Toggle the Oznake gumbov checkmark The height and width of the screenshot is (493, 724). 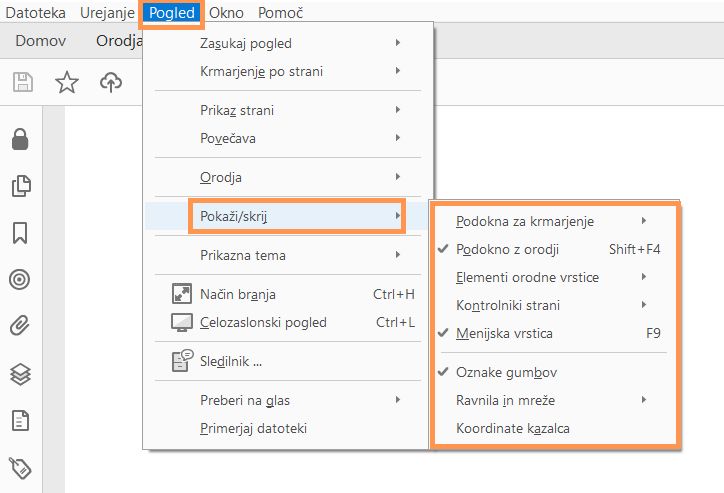click(x=506, y=372)
